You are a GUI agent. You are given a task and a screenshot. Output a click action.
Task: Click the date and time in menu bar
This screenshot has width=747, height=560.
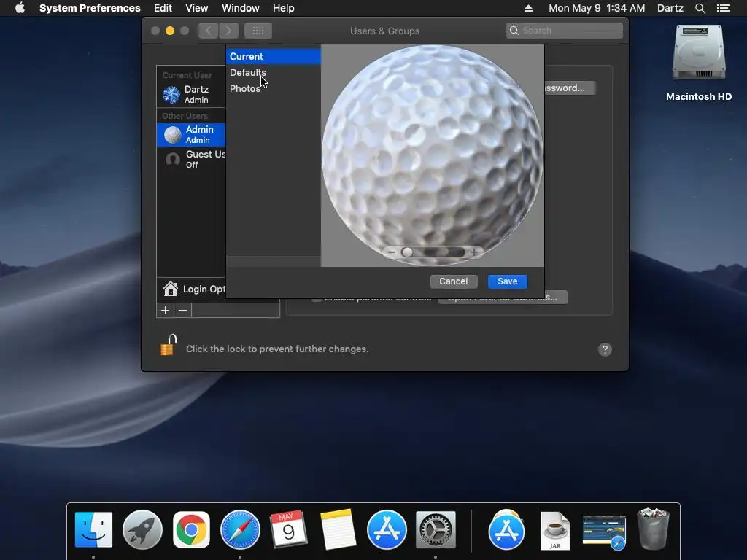pos(597,8)
